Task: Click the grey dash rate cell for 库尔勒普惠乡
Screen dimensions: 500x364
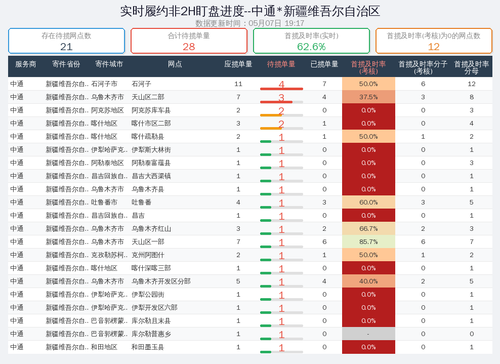Action: [x=368, y=334]
